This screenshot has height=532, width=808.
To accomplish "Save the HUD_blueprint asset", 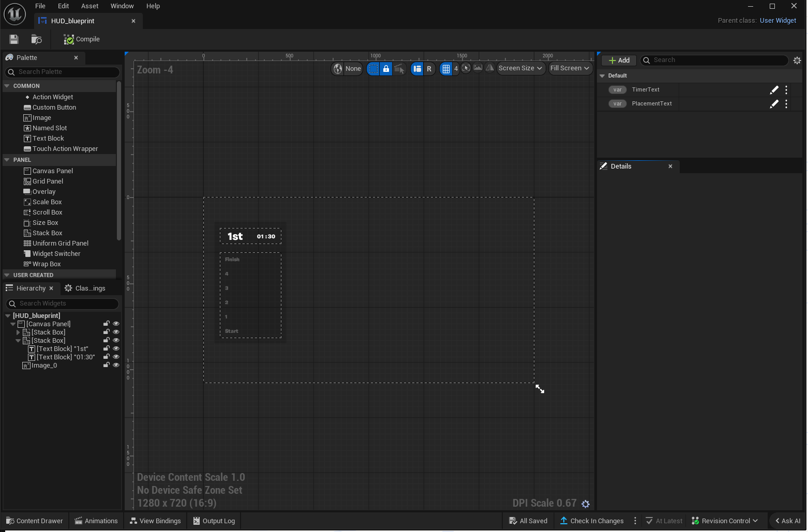I will 13,39.
